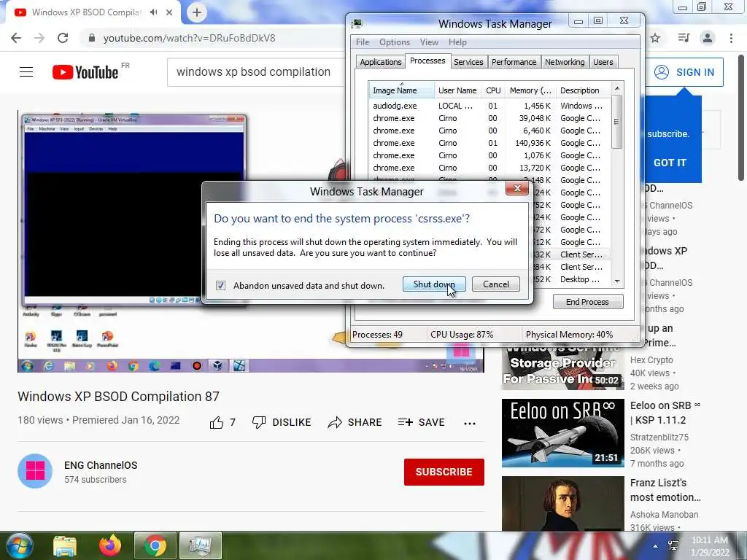Open Task Manager Help menu
The height and width of the screenshot is (560, 747).
[x=457, y=42]
